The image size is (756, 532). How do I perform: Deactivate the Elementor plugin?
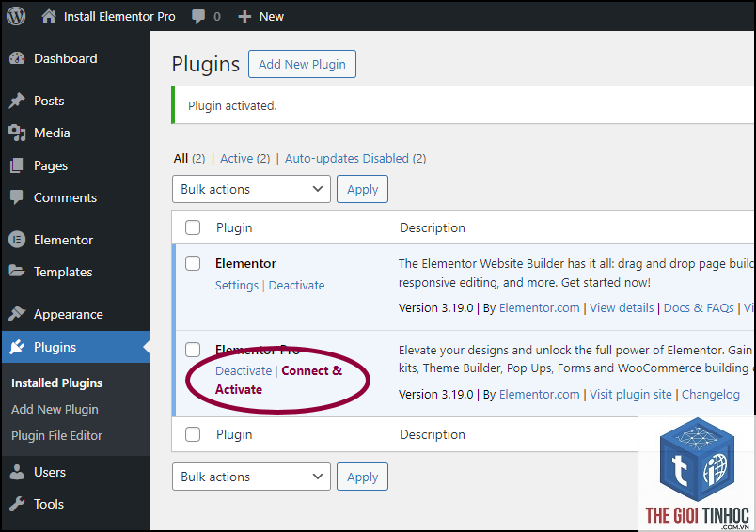coord(296,286)
